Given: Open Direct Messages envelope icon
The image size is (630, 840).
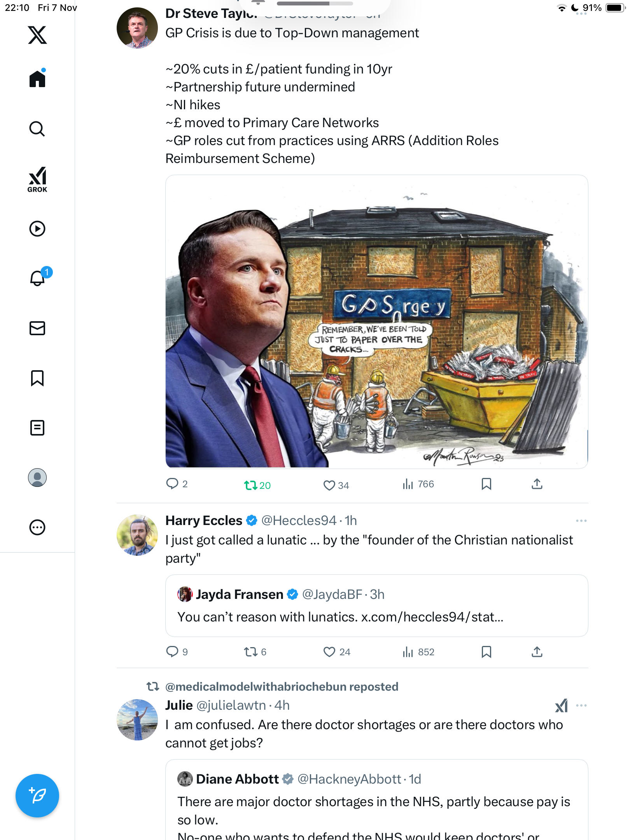Looking at the screenshot, I should click(x=37, y=328).
